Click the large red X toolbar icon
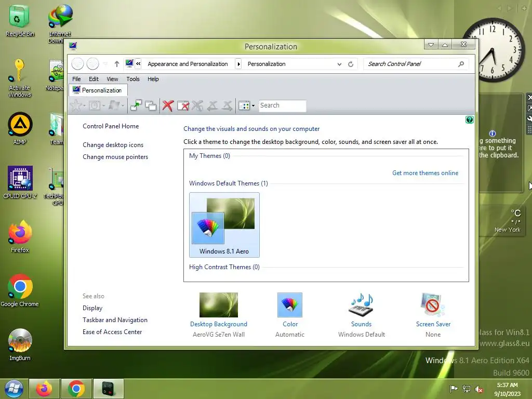 [x=168, y=105]
